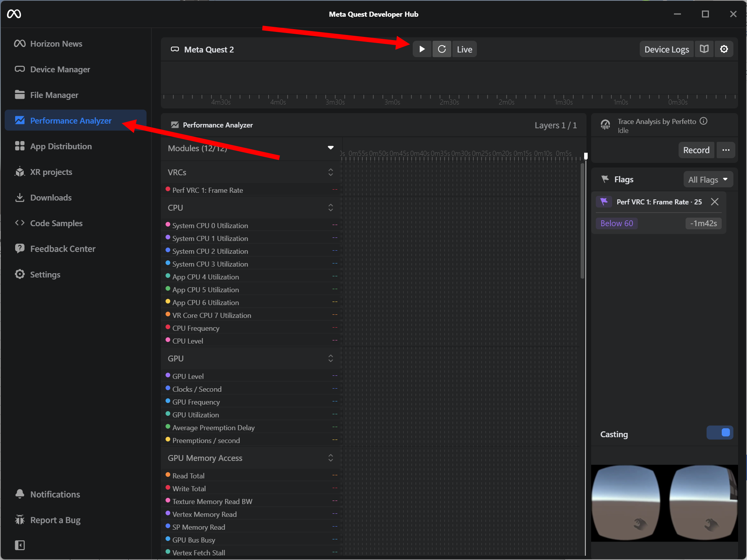Click the Layers 1 / 1 label
747x560 pixels.
(x=556, y=125)
